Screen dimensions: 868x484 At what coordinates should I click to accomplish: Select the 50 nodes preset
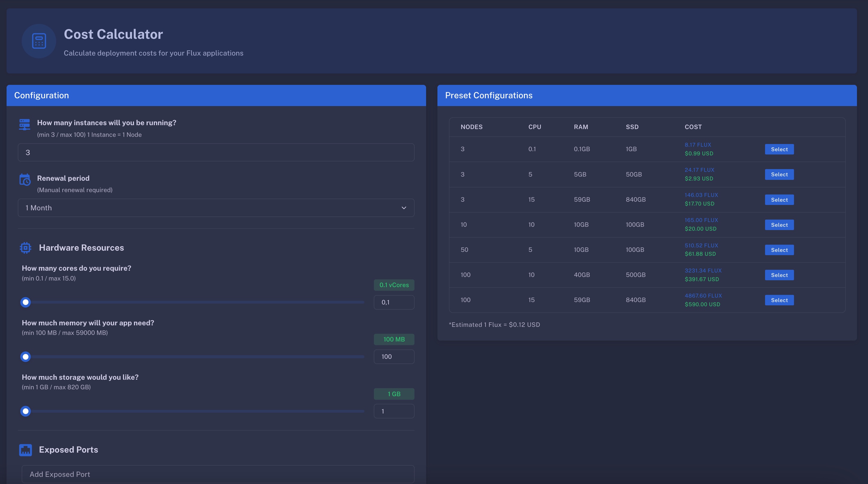779,250
